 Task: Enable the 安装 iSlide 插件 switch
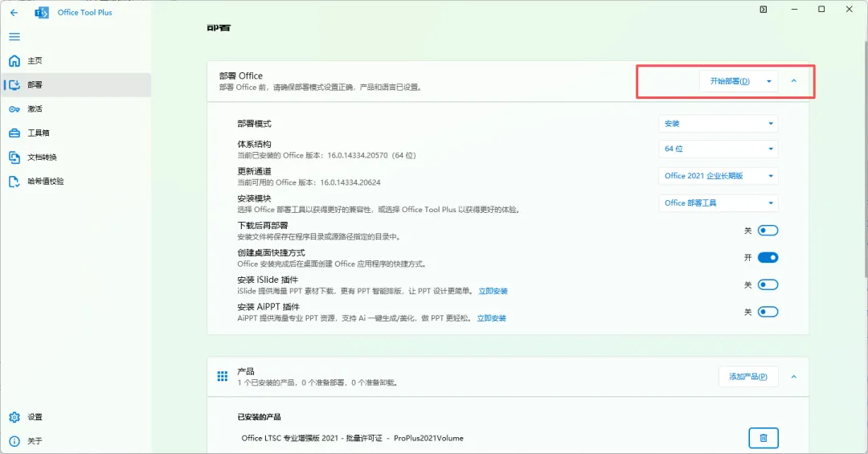click(768, 284)
